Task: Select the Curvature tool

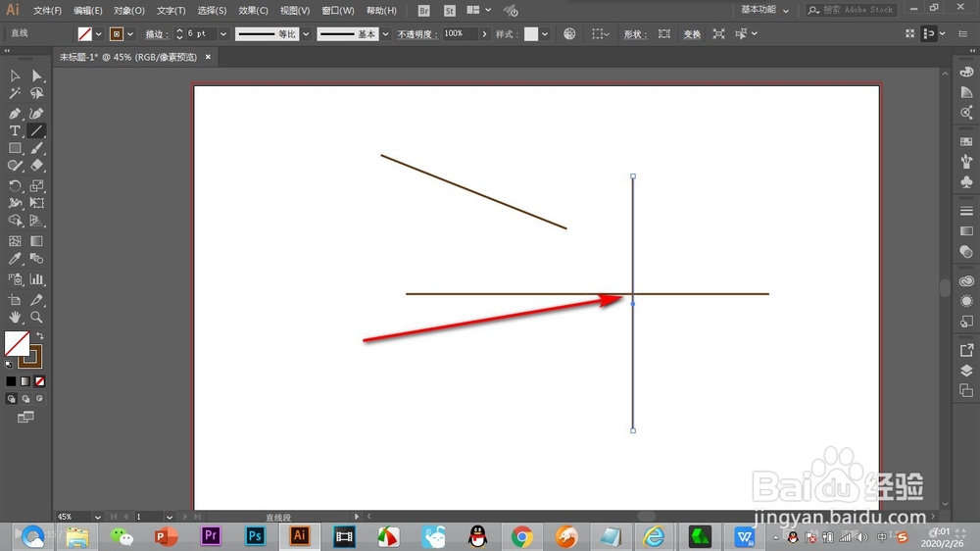Action: click(x=37, y=114)
